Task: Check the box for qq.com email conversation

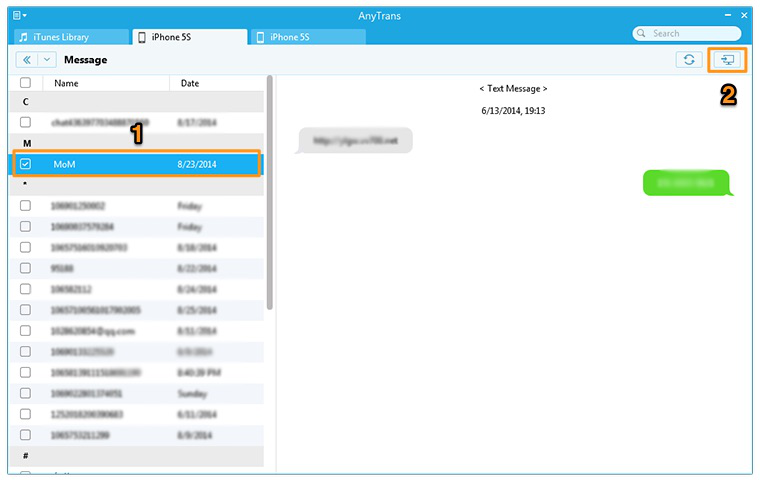Action: pyautogui.click(x=25, y=331)
